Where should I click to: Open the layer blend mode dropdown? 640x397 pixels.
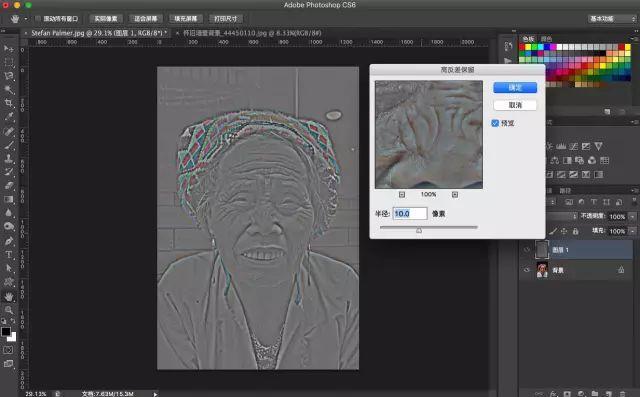point(562,216)
